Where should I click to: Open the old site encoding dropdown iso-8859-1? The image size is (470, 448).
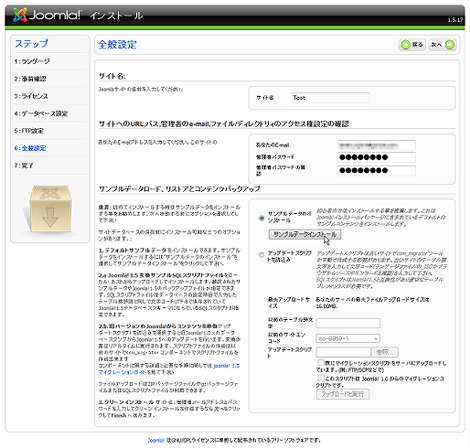(x=348, y=338)
